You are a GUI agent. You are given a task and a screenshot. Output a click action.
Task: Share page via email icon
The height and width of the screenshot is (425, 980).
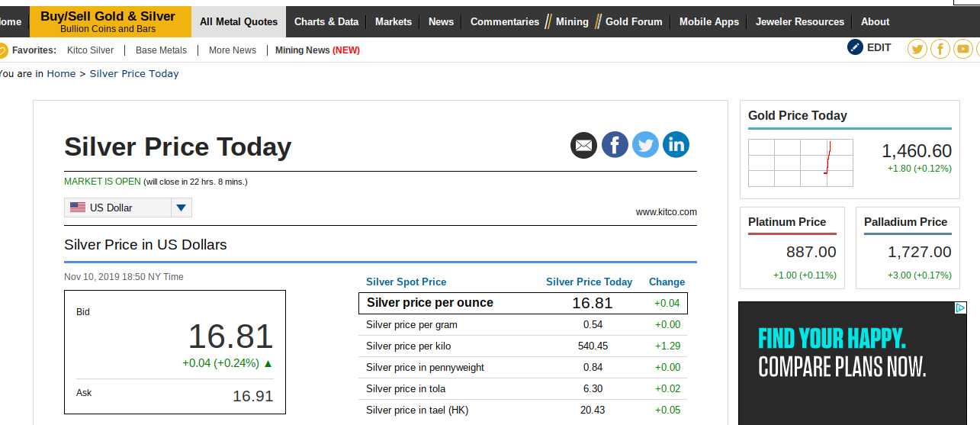point(584,145)
